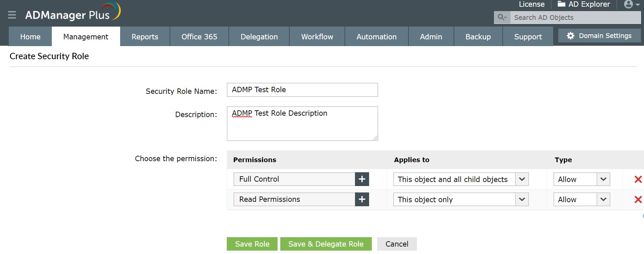This screenshot has height=254, width=644.
Task: Expand 'This object and all child objects' dropdown
Action: coord(522,179)
